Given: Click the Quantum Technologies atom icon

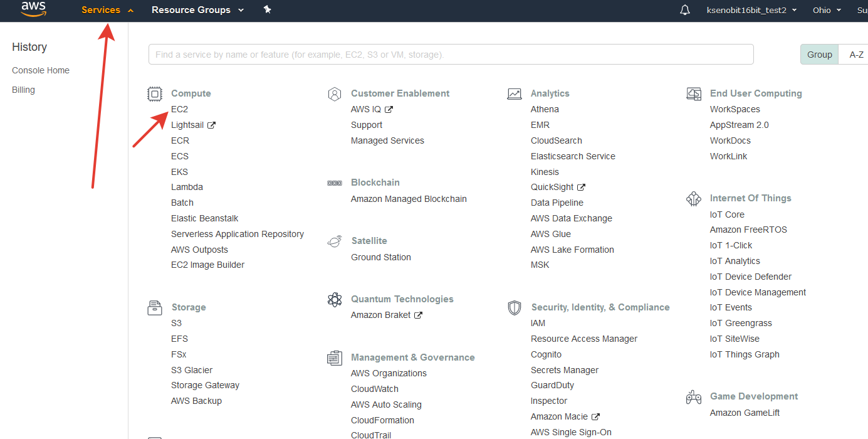Looking at the screenshot, I should (x=335, y=300).
